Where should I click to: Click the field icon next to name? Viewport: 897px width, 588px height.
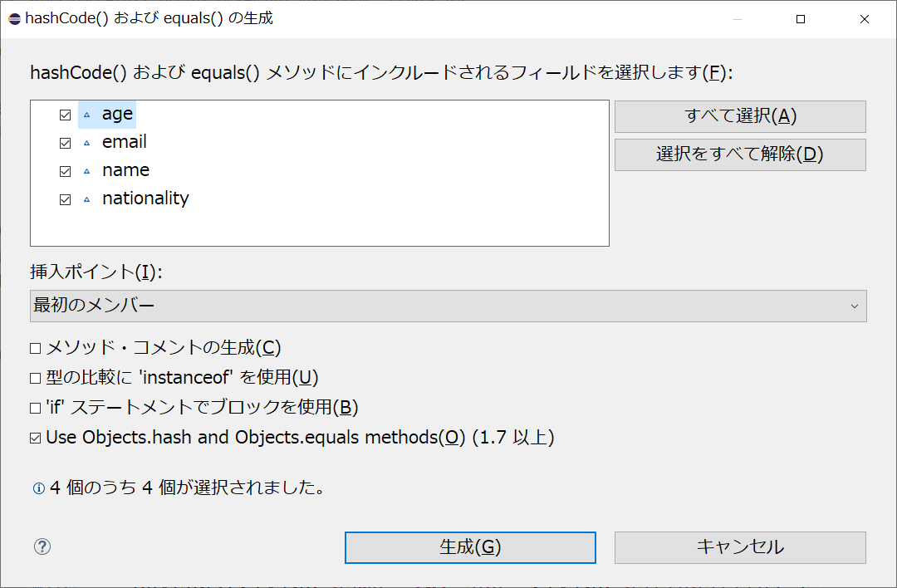(86, 170)
